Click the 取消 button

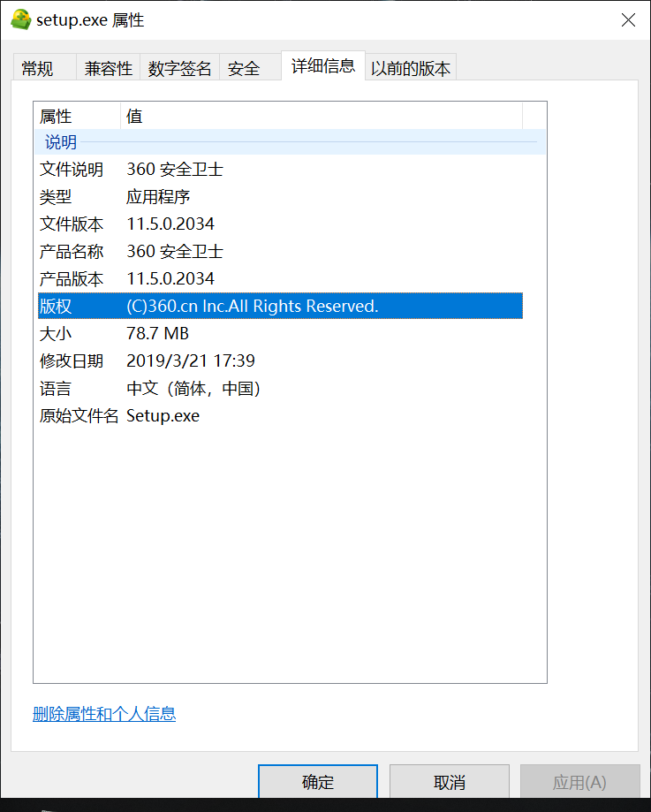tap(449, 781)
